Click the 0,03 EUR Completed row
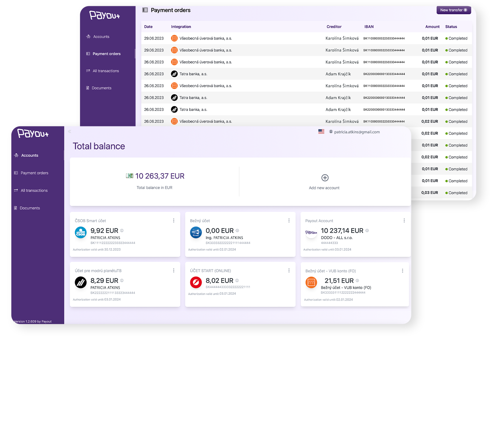The height and width of the screenshot is (431, 504). (442, 193)
